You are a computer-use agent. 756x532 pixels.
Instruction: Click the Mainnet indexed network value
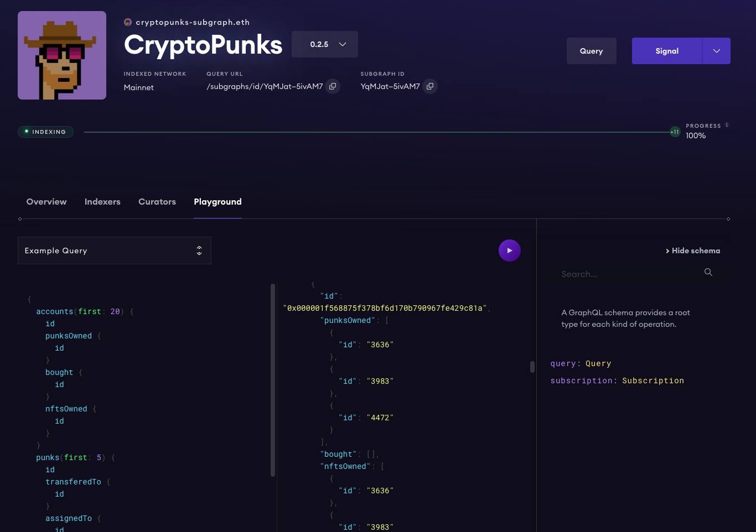click(x=139, y=87)
